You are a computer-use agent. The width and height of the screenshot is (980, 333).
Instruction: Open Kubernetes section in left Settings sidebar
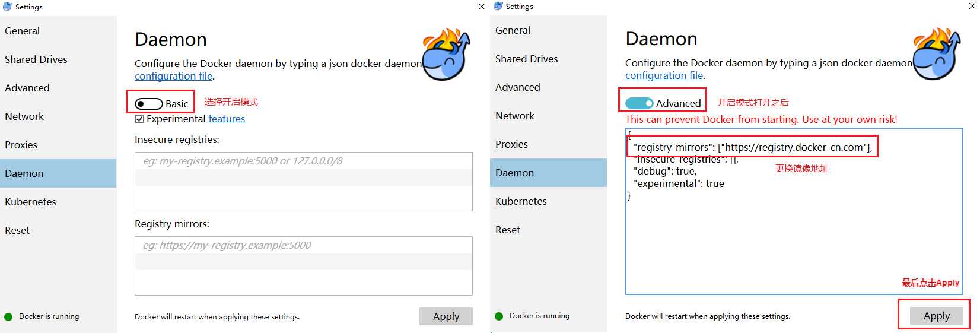coord(58,202)
